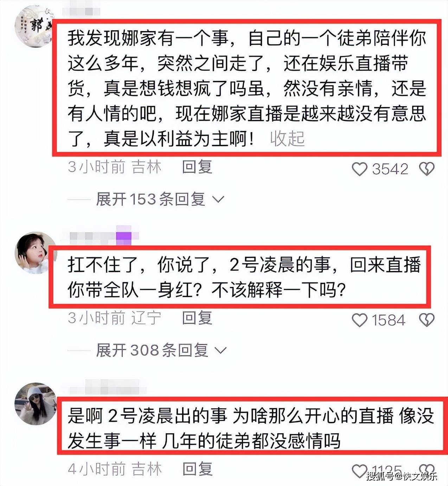448x486 pixels.
Task: Open third commenter's white hoodie avatar
Action: pyautogui.click(x=36, y=404)
